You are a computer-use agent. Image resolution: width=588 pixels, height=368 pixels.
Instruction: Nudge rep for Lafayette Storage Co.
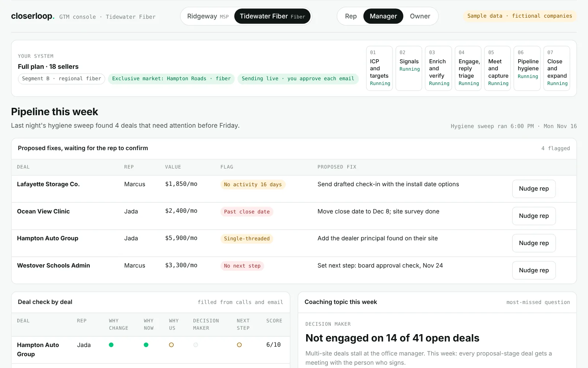(534, 189)
